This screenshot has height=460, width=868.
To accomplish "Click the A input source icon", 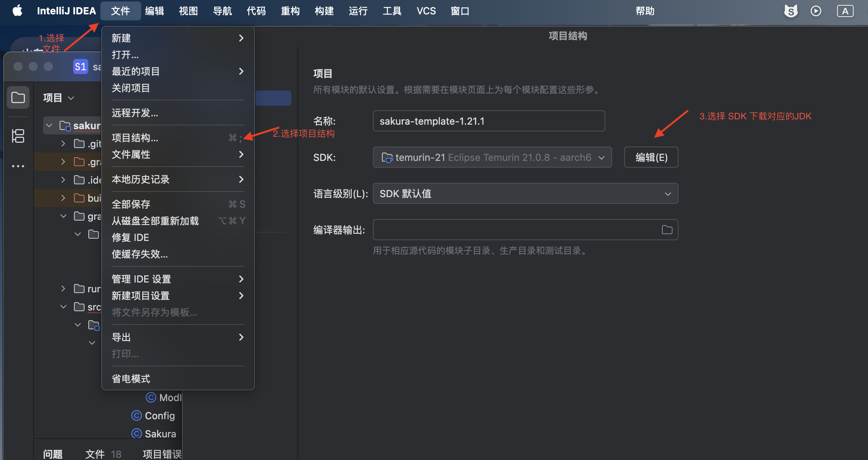I will coord(845,11).
